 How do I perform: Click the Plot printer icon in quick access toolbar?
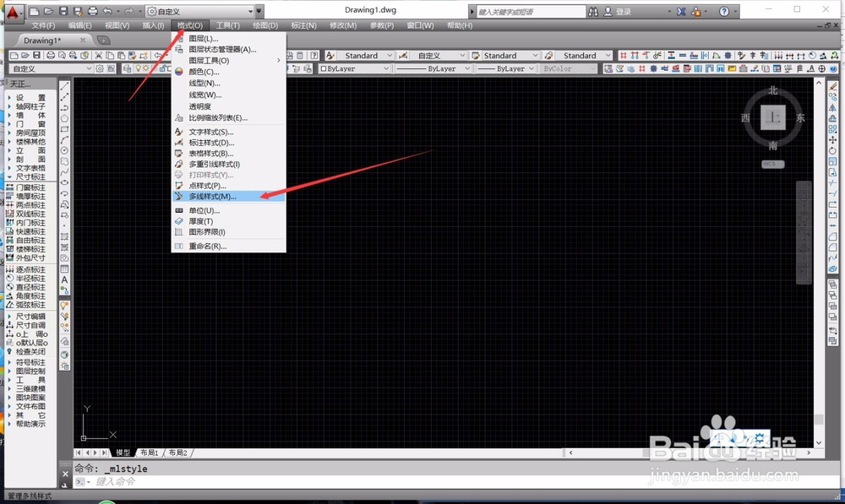point(93,11)
